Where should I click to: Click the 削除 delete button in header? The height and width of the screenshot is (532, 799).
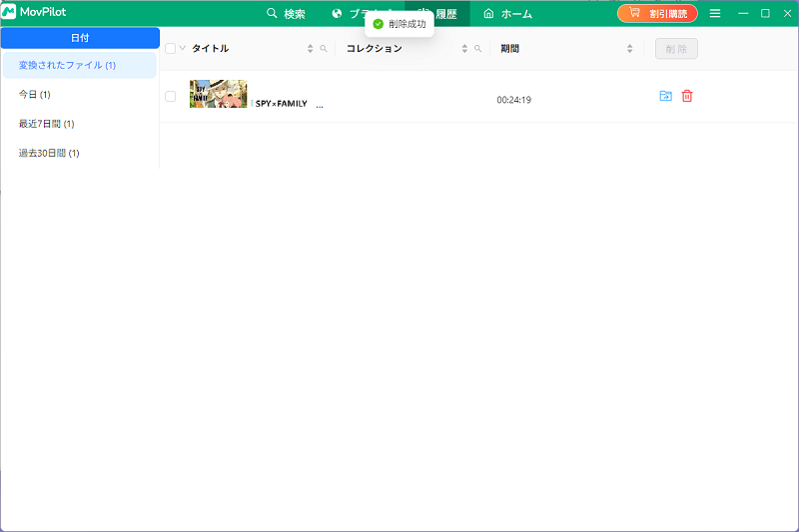676,49
